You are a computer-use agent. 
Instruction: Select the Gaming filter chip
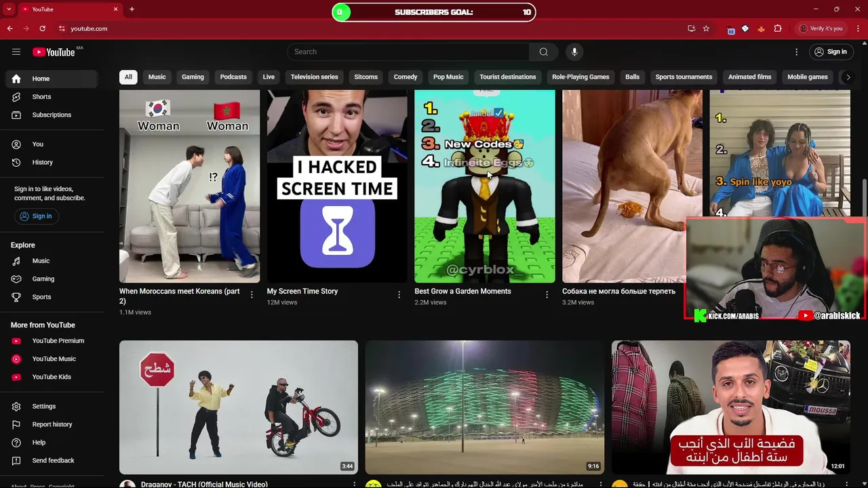click(x=193, y=77)
